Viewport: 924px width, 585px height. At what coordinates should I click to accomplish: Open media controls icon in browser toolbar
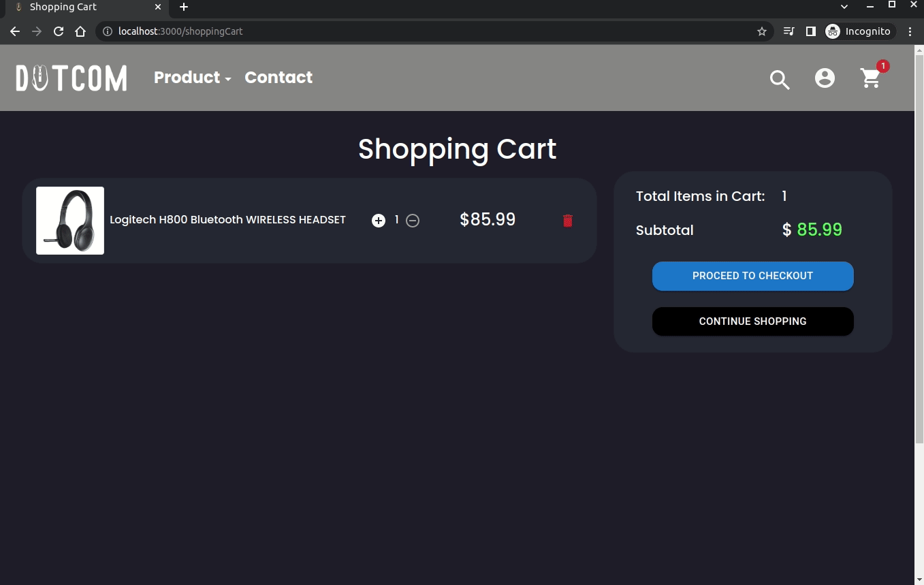tap(788, 31)
